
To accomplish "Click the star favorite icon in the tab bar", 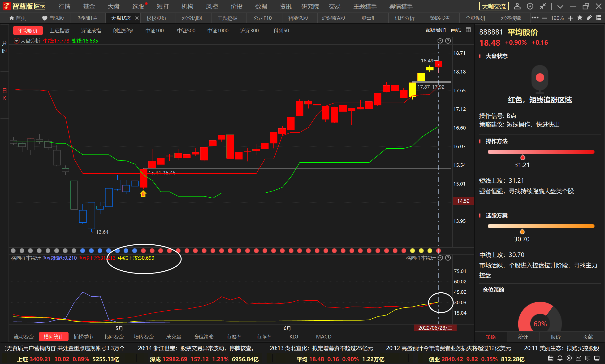I will (580, 18).
